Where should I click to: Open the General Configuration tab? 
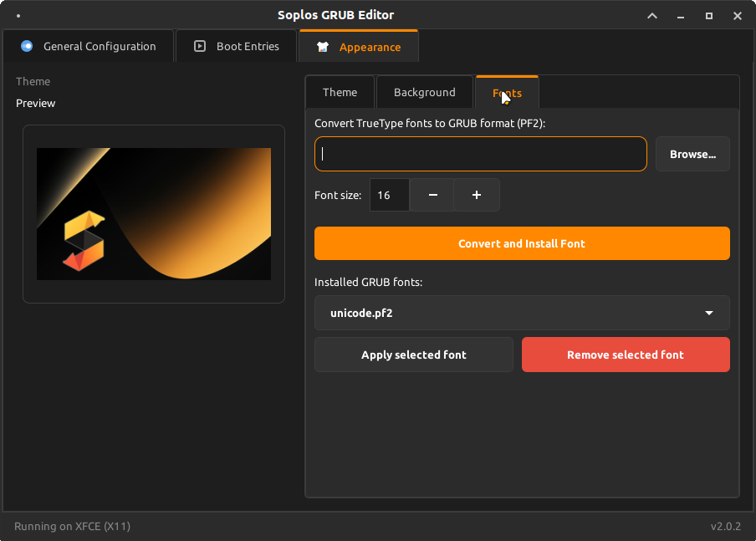(89, 46)
